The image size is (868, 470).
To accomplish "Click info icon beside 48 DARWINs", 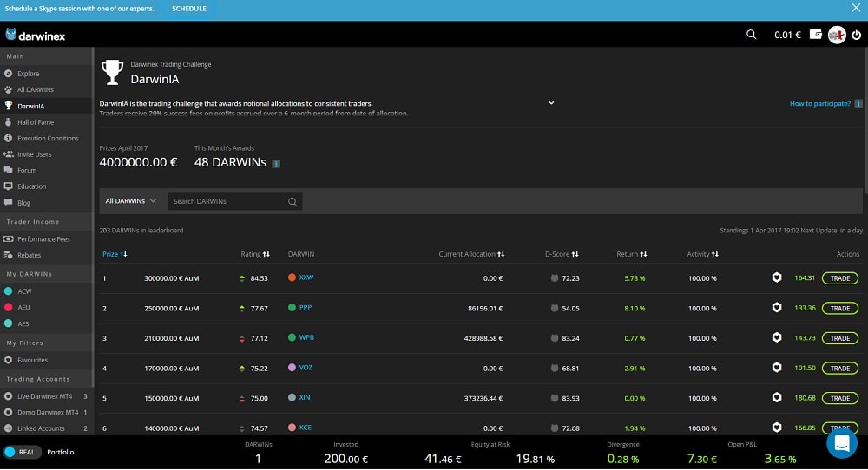I will tap(276, 163).
